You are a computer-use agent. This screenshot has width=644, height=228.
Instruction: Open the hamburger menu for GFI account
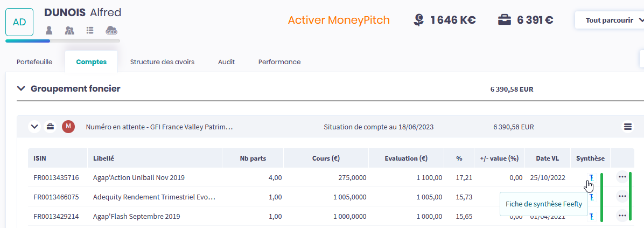pyautogui.click(x=627, y=127)
